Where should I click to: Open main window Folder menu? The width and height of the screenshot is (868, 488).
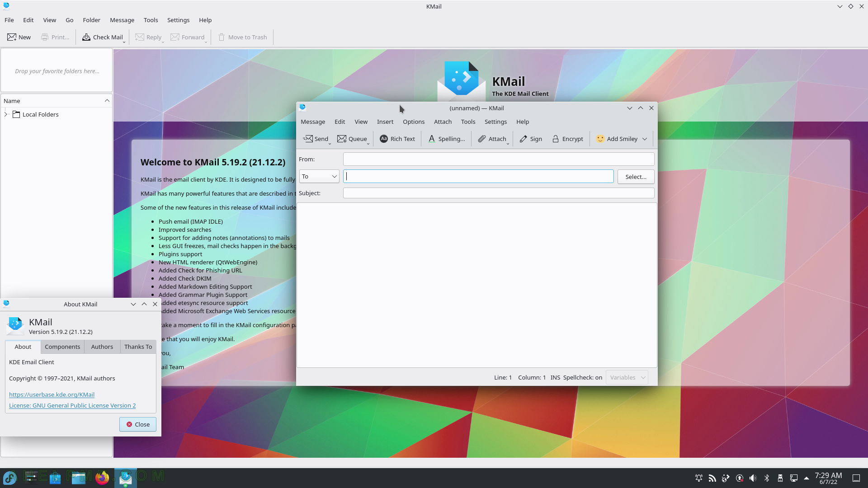91,20
